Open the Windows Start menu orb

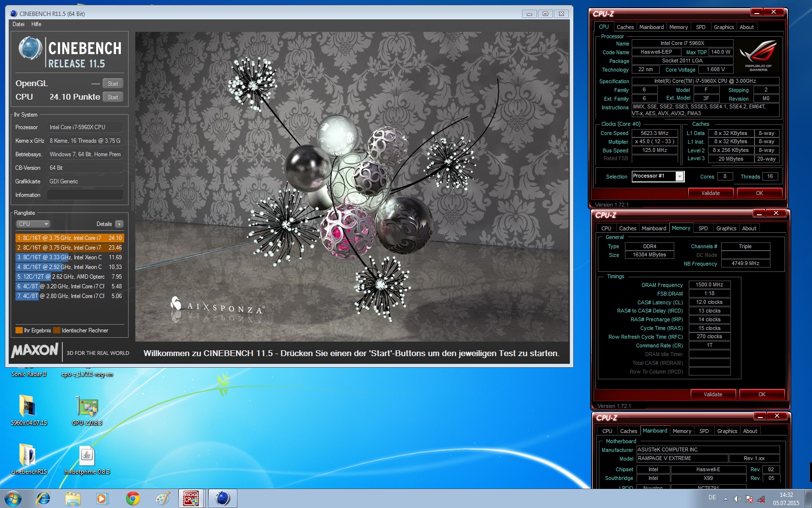point(13,498)
